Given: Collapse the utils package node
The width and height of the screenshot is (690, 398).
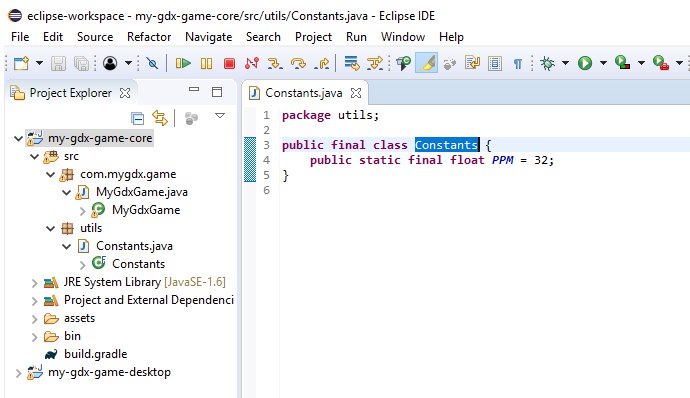Looking at the screenshot, I should (51, 228).
